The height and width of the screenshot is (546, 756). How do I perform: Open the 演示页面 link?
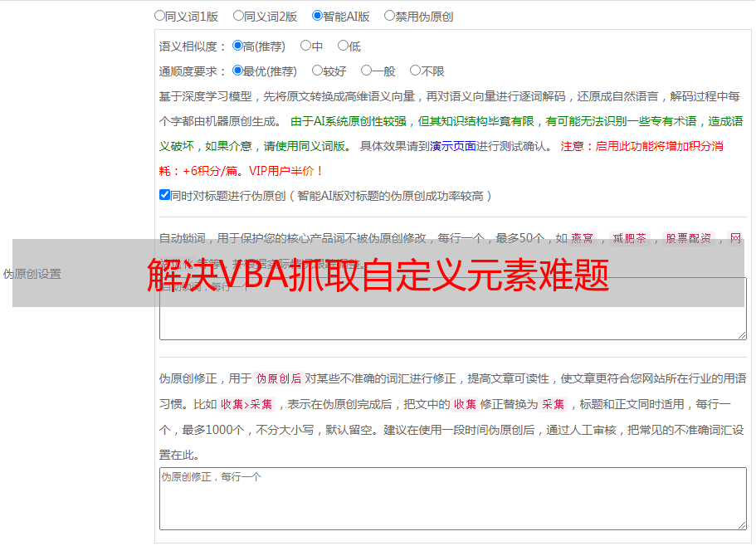tap(453, 146)
